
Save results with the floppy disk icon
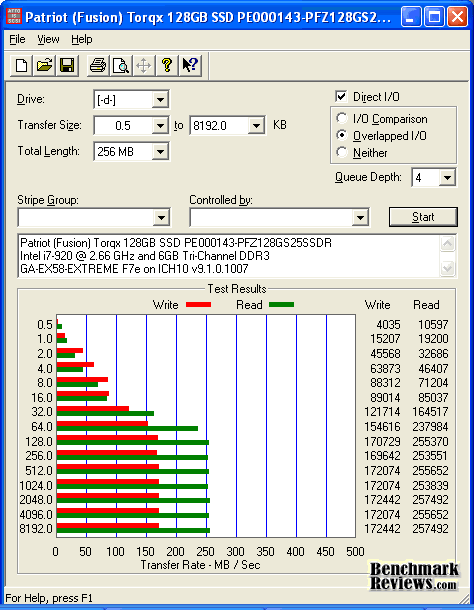point(67,65)
